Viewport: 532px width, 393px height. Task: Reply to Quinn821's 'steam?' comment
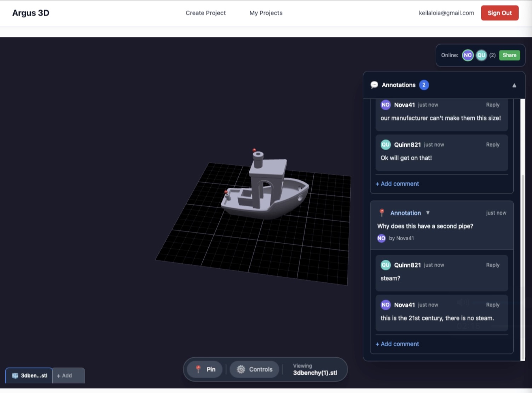tap(493, 265)
